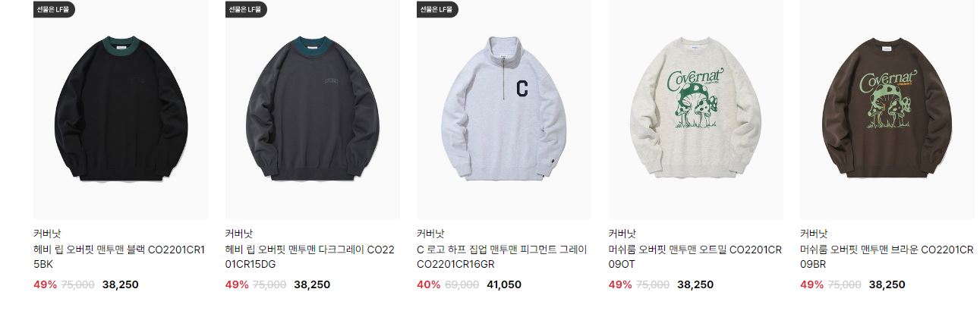Open the 커버낫 brand above the brown mushroom title
Screen dimensions: 980x314
[x=814, y=234]
